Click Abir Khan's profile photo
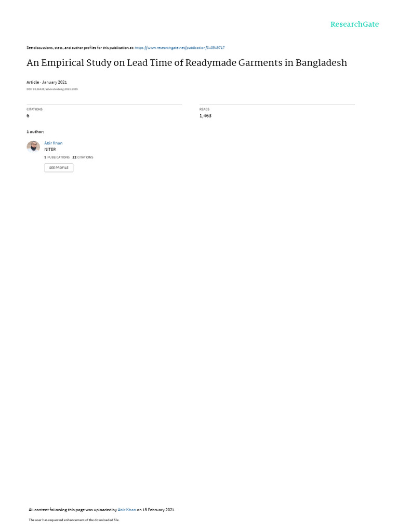The width and height of the screenshot is (399, 532). tap(33, 147)
